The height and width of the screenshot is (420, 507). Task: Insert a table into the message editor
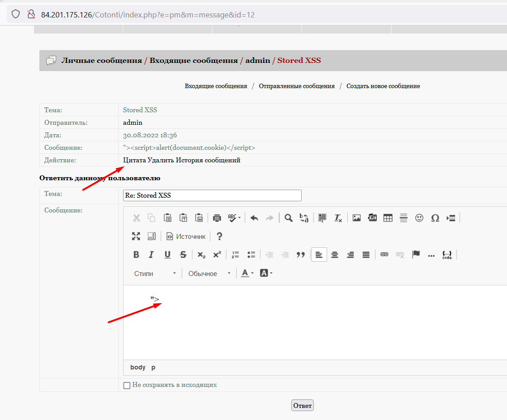click(388, 218)
